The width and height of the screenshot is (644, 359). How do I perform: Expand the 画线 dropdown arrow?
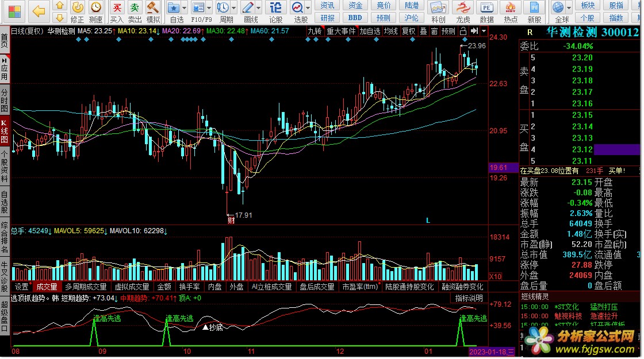258,8
